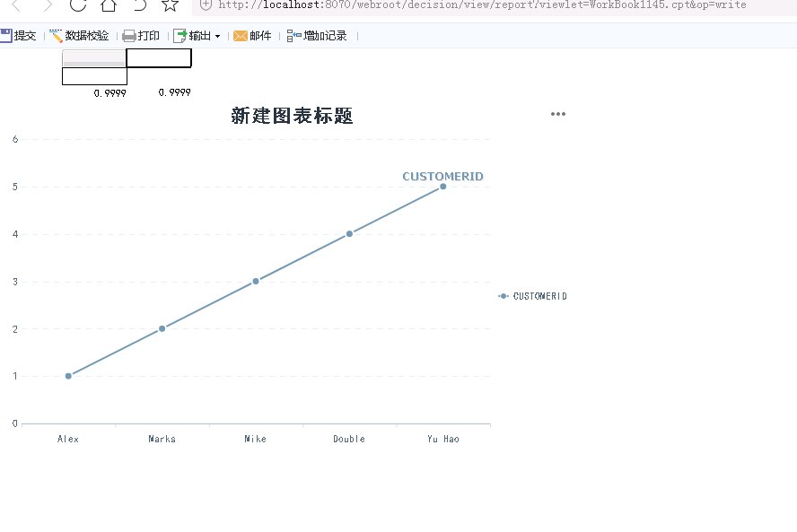
Task: Click the Mike data point
Action: coord(256,281)
